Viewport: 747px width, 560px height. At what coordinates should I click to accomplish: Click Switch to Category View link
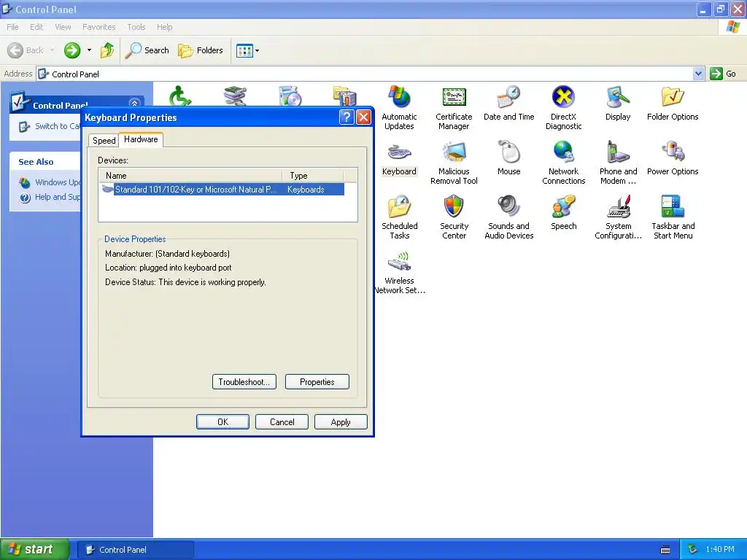pos(57,126)
